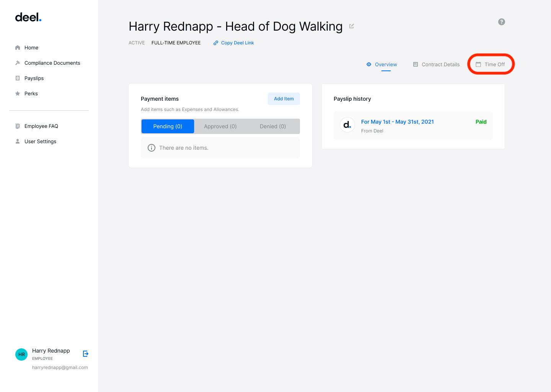Image resolution: width=551 pixels, height=392 pixels.
Task: Click the Contract Details icon
Action: (416, 64)
